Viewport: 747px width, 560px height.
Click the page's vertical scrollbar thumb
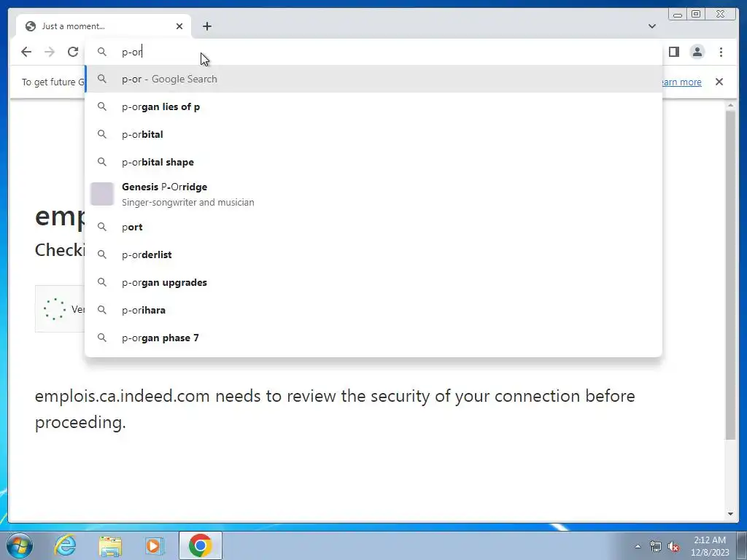click(730, 275)
